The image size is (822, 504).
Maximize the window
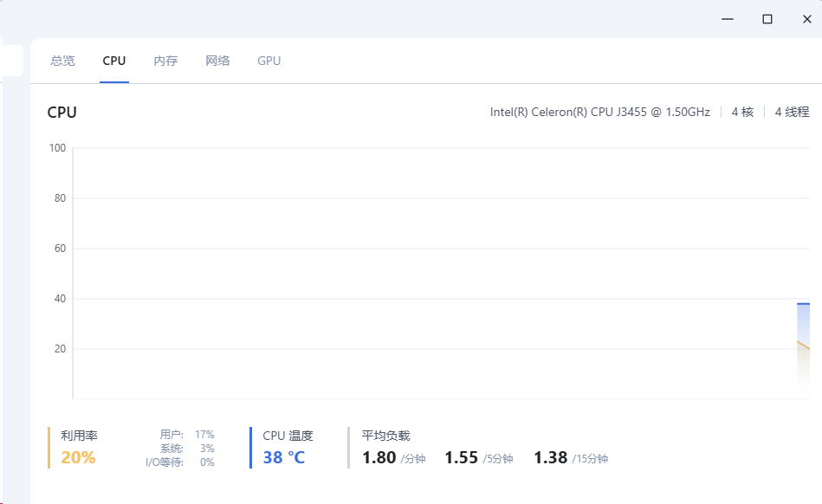(x=767, y=19)
